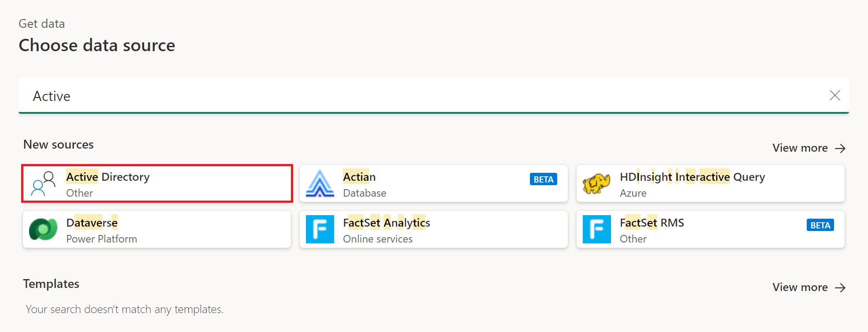
Task: Click View more under Templates
Action: pos(800,287)
